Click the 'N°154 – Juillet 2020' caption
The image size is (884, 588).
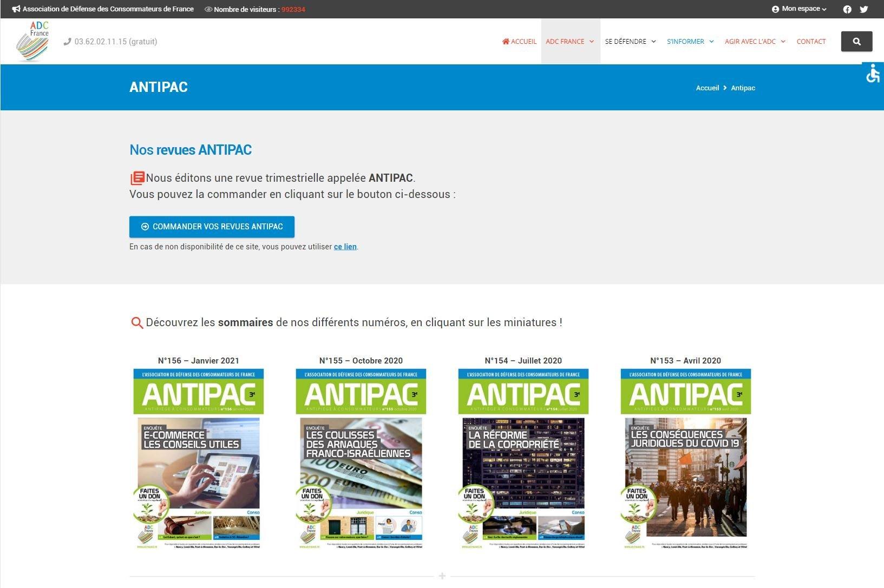point(523,361)
